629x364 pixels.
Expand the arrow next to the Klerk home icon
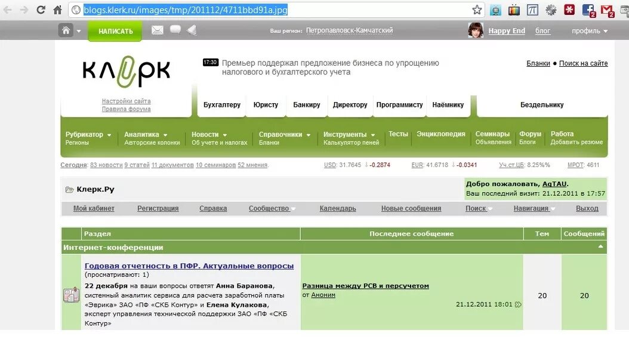tap(79, 31)
